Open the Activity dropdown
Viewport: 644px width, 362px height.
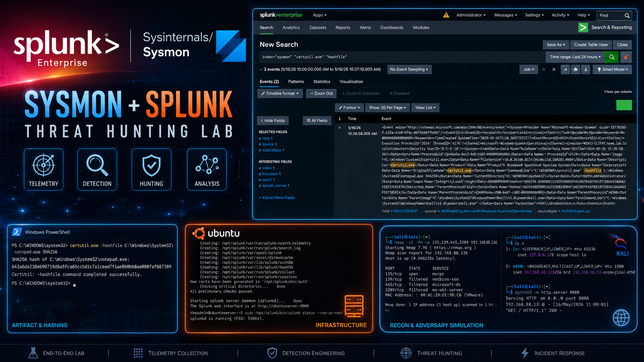pyautogui.click(x=560, y=15)
